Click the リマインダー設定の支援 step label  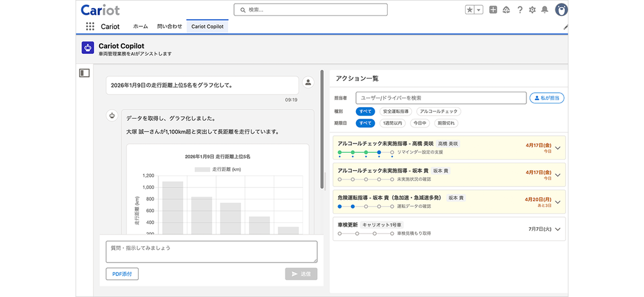click(x=420, y=152)
